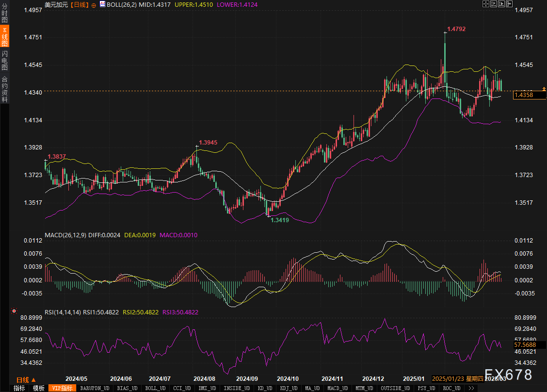Click the crosshair cursor icon at top right
547x392 pixels.
tap(486, 4)
